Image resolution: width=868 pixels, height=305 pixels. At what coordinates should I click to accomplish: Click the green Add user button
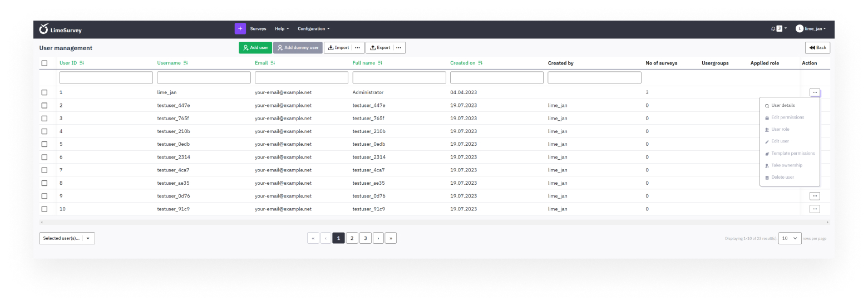(255, 48)
